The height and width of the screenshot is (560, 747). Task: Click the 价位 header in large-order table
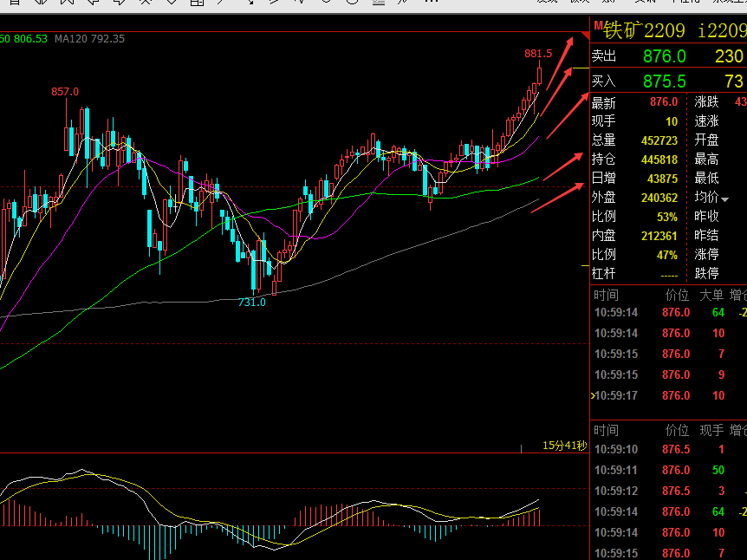(x=677, y=295)
